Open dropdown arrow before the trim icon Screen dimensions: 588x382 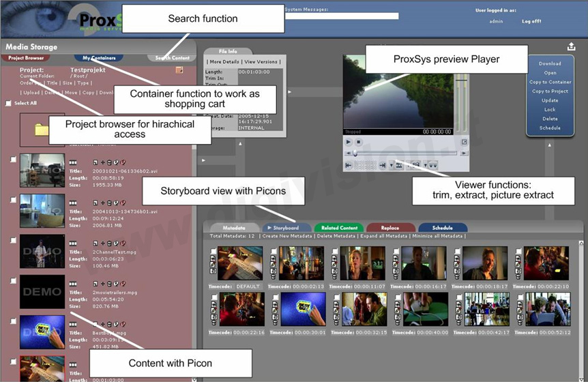(x=391, y=165)
